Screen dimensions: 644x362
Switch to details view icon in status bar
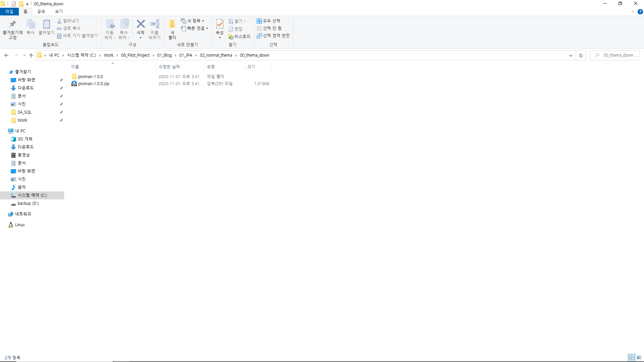click(x=632, y=358)
